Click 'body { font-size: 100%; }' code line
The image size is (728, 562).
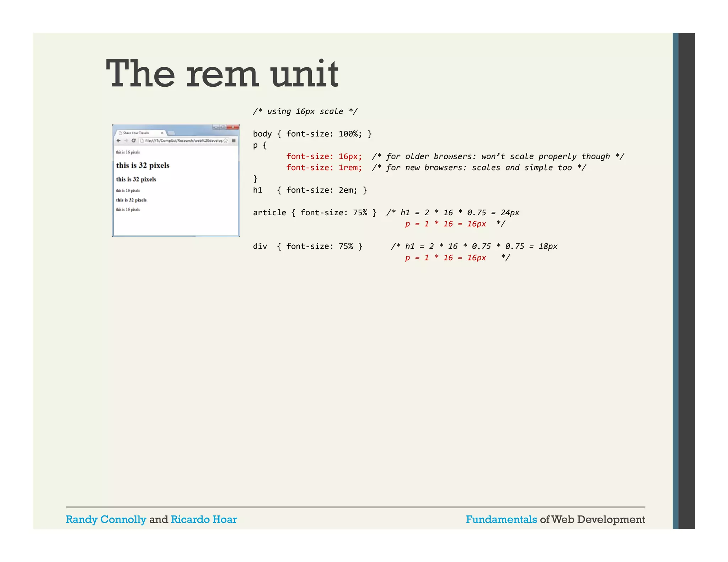pos(312,134)
